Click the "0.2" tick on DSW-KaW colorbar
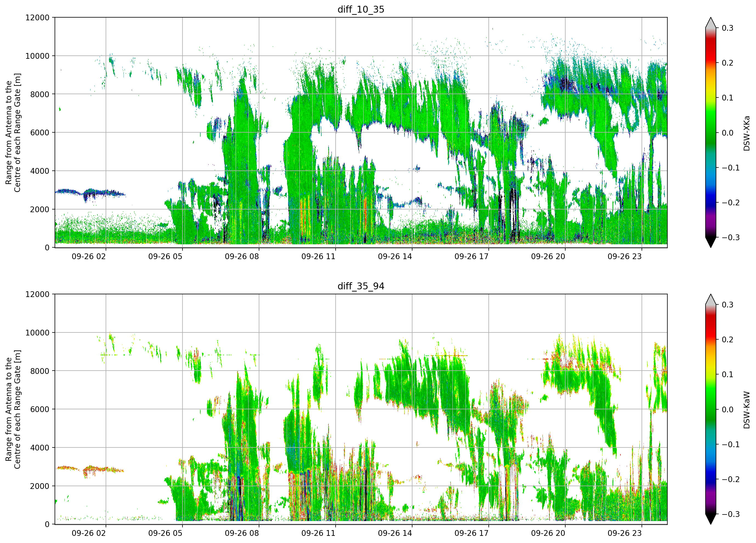 [728, 340]
